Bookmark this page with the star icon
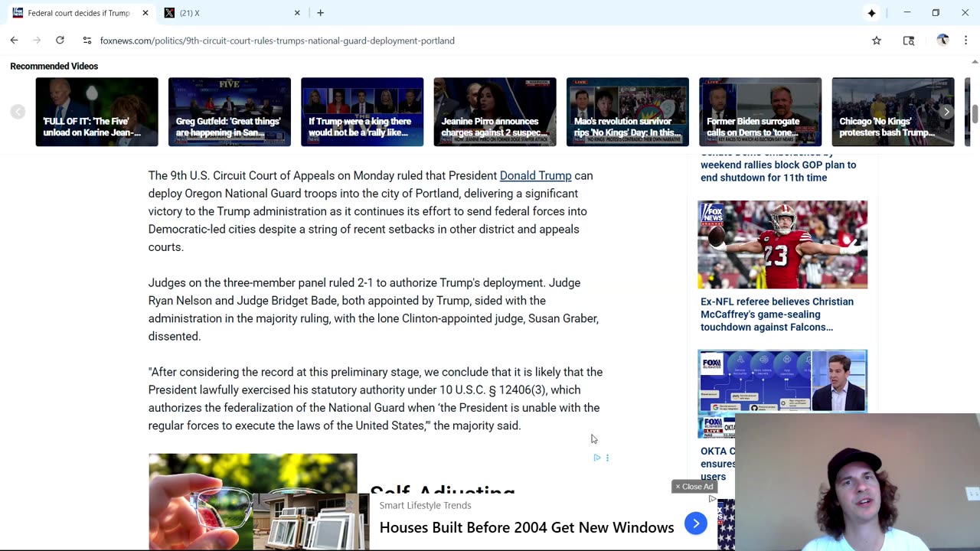Viewport: 980px width, 551px height. click(x=877, y=41)
